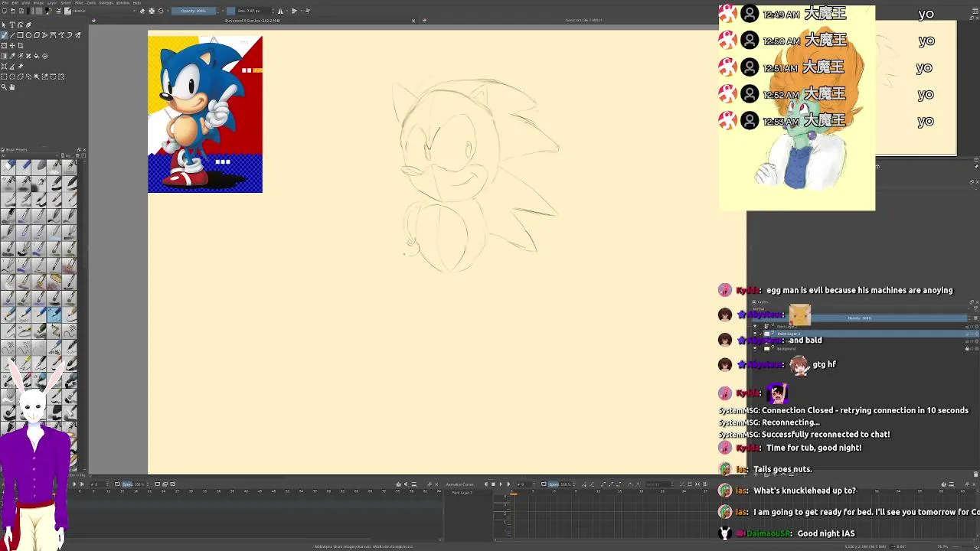
Task: Open the foreground/background color selector
Action: 48,11
